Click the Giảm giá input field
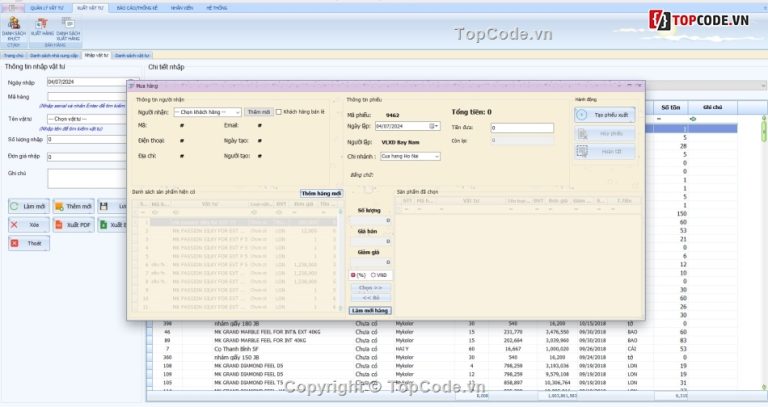The height and width of the screenshot is (407, 768). 371,263
